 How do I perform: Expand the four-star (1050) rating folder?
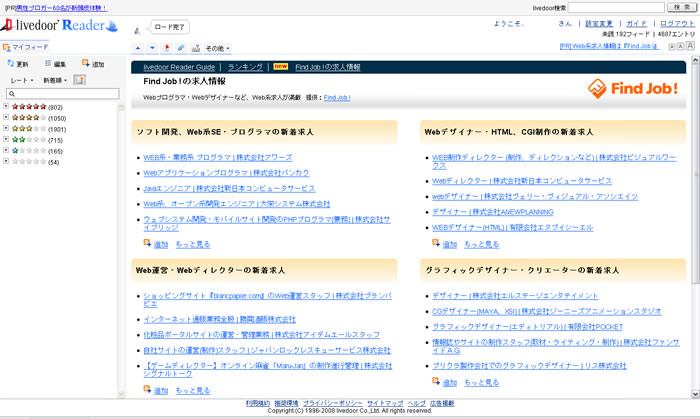coord(6,117)
